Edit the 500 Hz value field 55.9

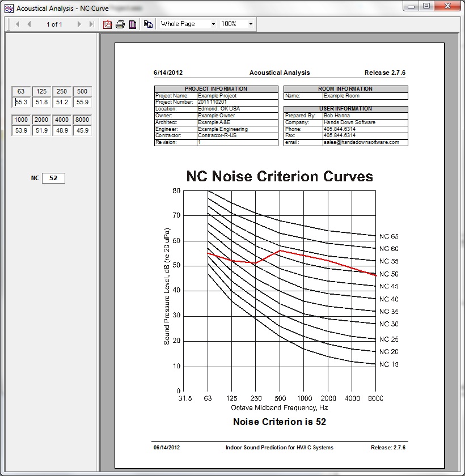coord(82,102)
